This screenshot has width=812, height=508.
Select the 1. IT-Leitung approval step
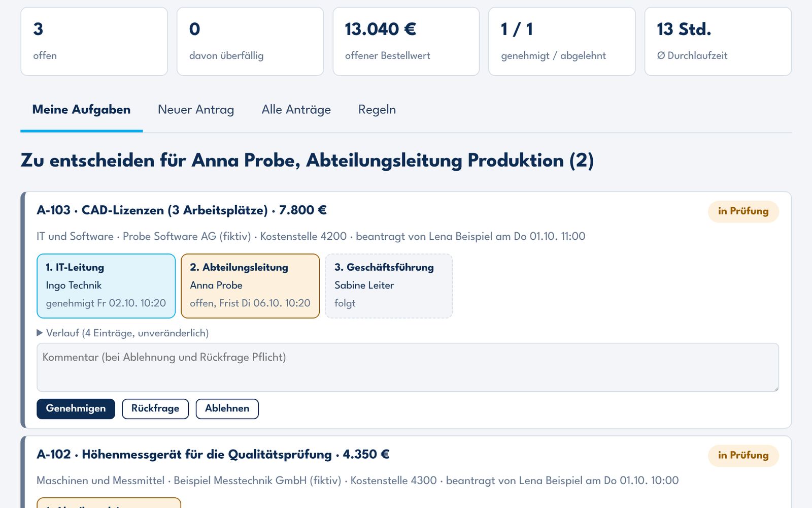pyautogui.click(x=106, y=286)
